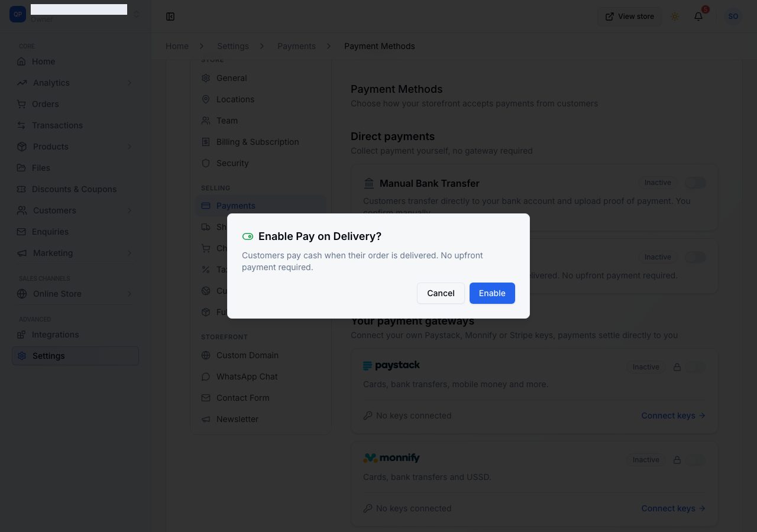Open WhatsApp Chat settings
Screen dimensions: 757x532
pyautogui.click(x=261, y=377)
